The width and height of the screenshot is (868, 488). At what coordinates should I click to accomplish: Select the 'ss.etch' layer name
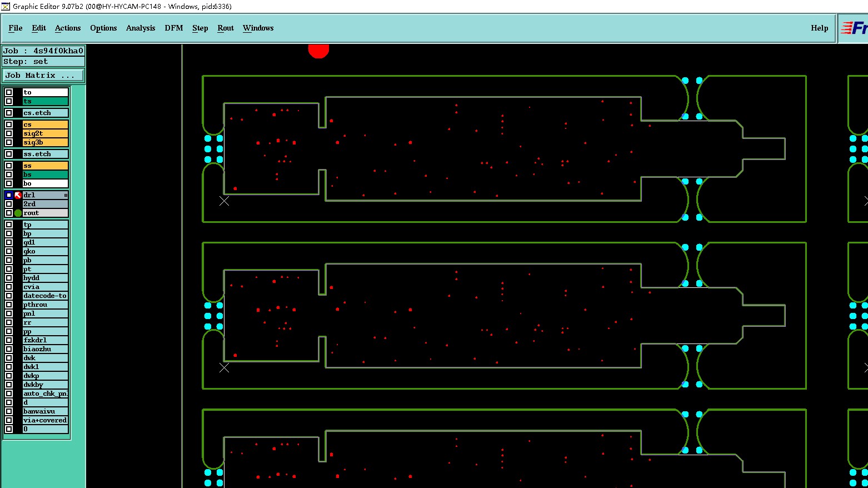(45, 154)
